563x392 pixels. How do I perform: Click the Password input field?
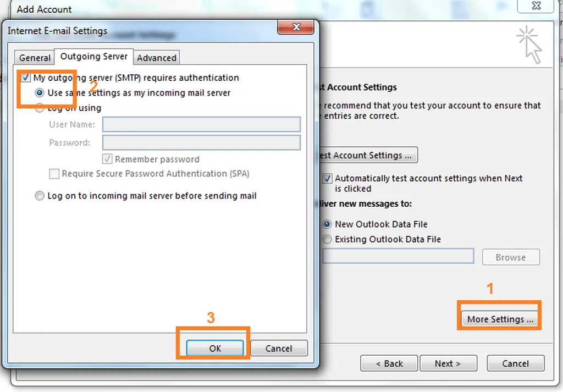click(201, 142)
